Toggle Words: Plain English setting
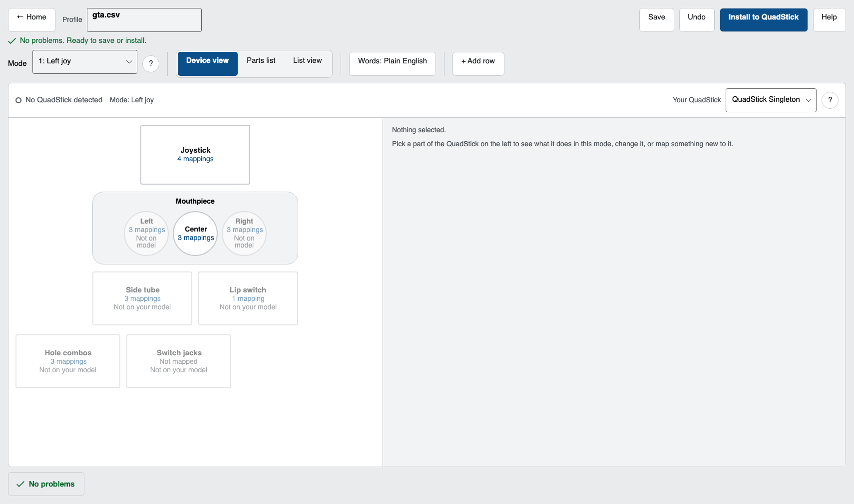Image resolution: width=854 pixels, height=504 pixels. pyautogui.click(x=393, y=64)
